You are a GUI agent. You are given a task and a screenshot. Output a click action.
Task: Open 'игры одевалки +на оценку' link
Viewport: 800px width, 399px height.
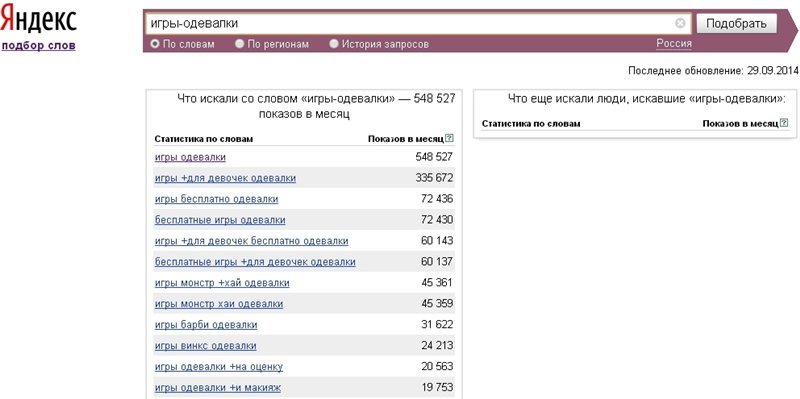(x=219, y=366)
